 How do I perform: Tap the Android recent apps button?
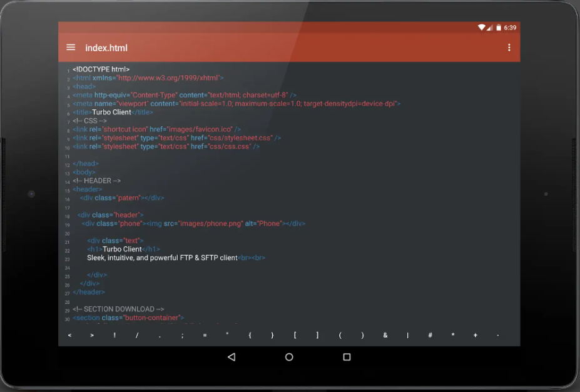tap(347, 357)
